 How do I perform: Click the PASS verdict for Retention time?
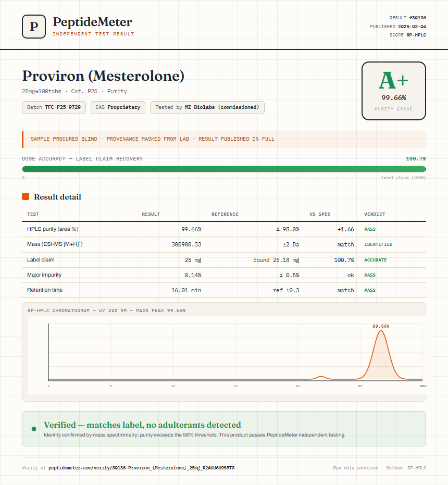[x=370, y=290]
